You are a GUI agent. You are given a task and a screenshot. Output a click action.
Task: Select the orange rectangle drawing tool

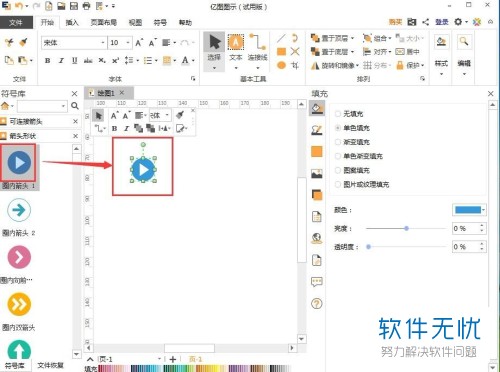coord(281,52)
